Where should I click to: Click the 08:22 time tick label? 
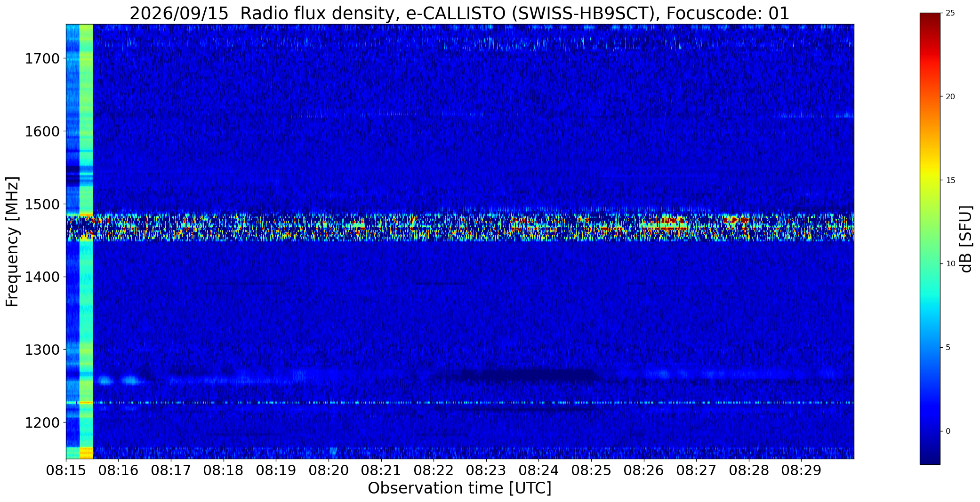point(434,470)
